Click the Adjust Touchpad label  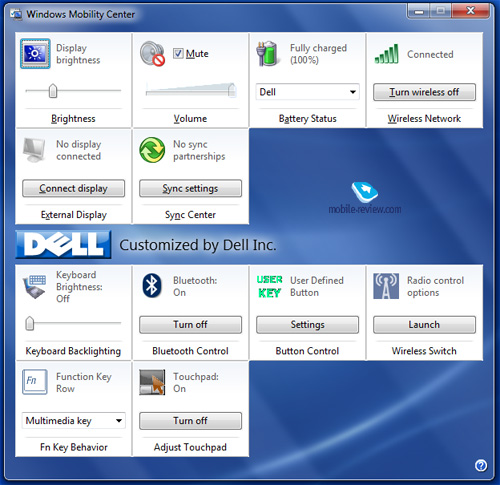[x=190, y=447]
